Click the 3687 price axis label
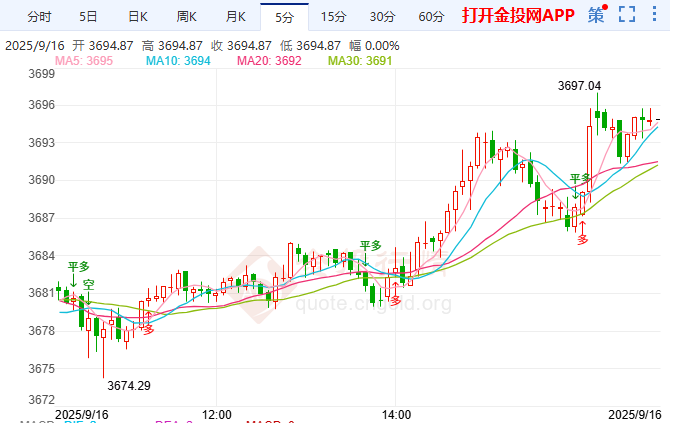This screenshot has height=423, width=673. (42, 218)
